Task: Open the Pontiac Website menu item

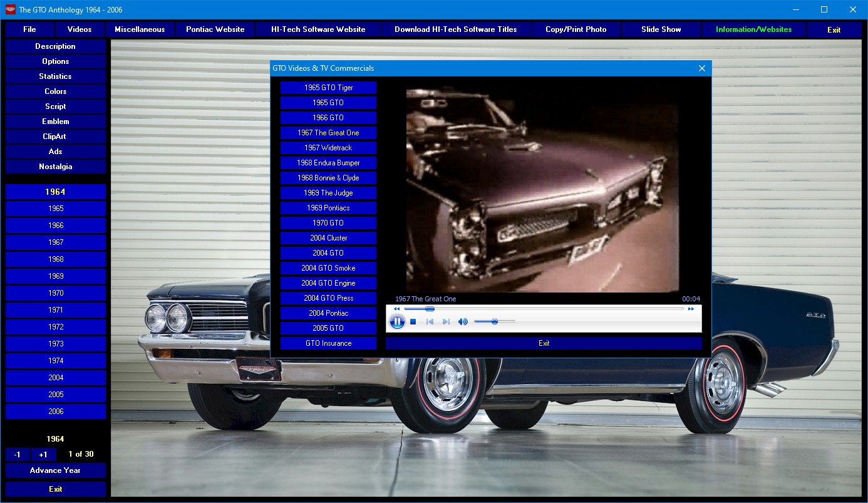Action: [x=215, y=29]
